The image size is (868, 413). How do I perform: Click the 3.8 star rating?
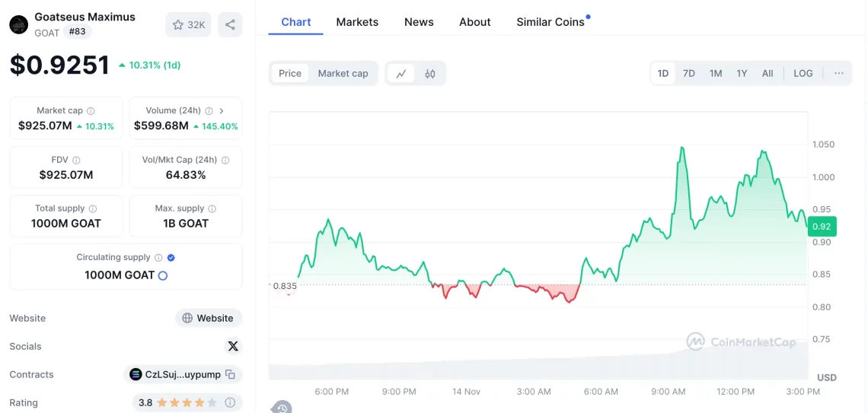177,402
